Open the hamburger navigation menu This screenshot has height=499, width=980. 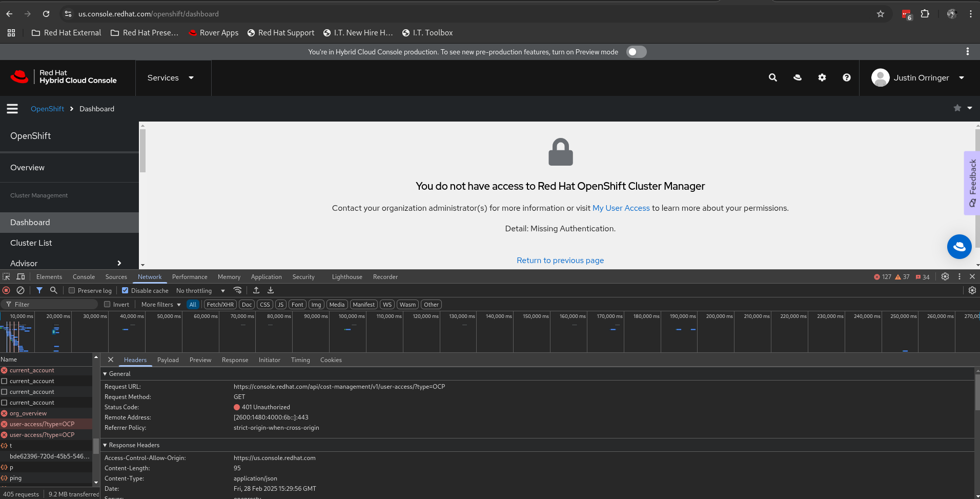pos(12,109)
